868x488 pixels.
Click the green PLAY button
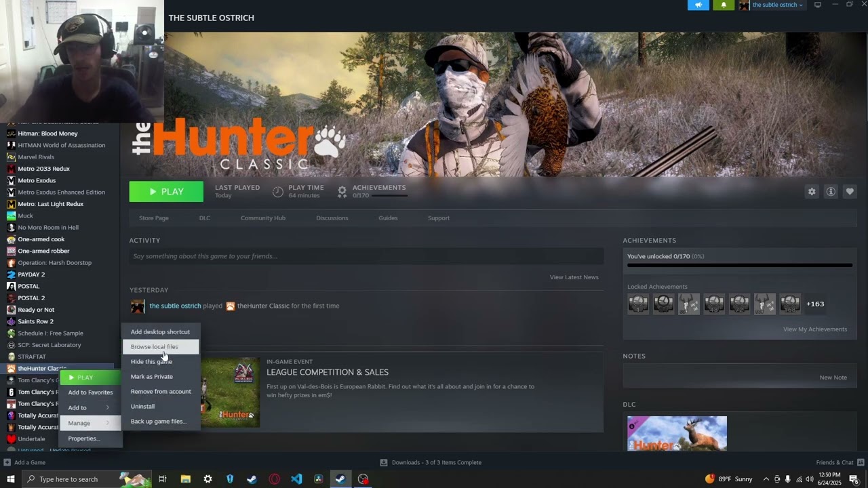[x=166, y=192]
